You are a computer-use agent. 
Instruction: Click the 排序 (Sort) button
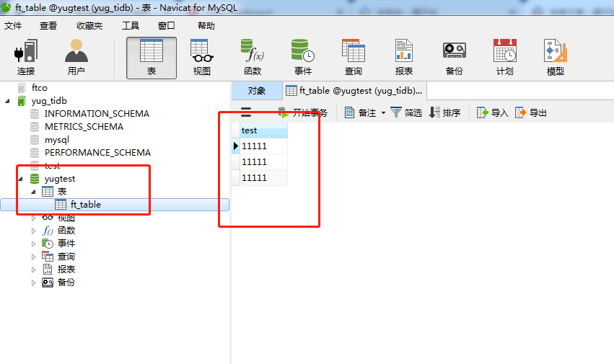445,112
